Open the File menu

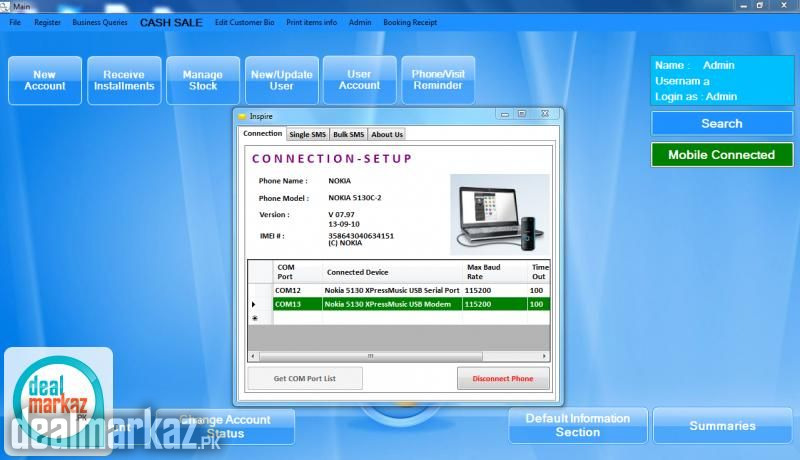pos(15,22)
